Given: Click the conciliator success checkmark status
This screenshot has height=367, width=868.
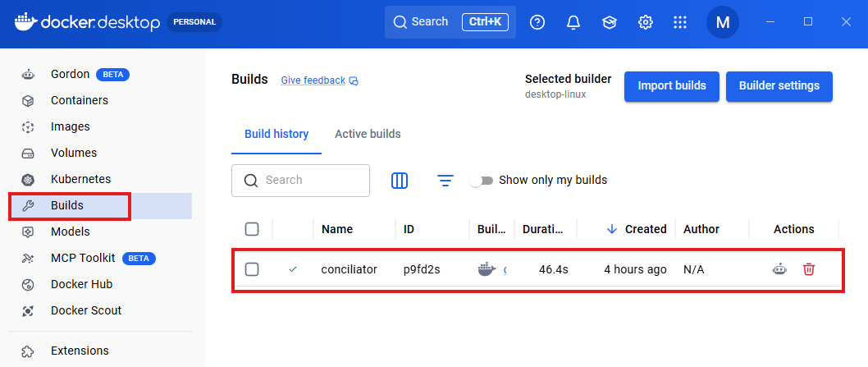Looking at the screenshot, I should pos(293,269).
